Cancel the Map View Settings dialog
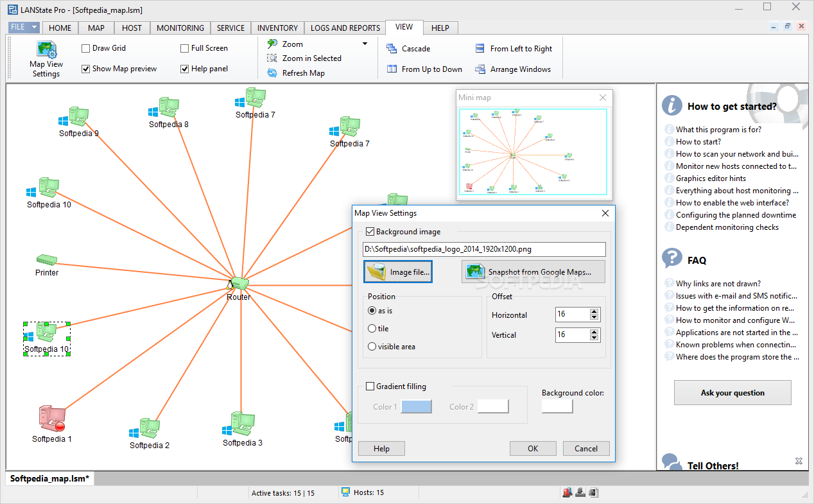814x504 pixels. (x=586, y=449)
